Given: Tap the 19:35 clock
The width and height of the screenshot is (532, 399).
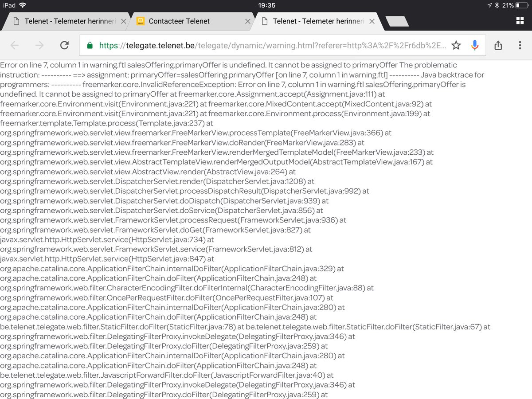Looking at the screenshot, I should coord(266,5).
